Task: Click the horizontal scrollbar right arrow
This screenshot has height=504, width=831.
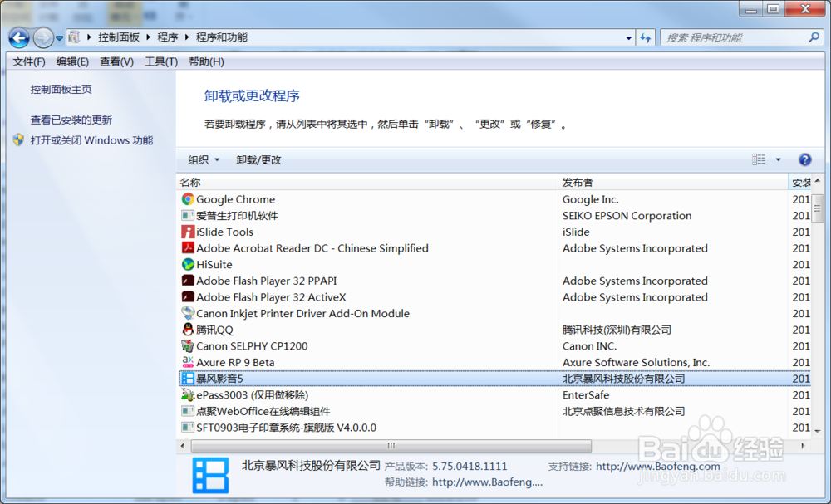Action: tap(803, 446)
